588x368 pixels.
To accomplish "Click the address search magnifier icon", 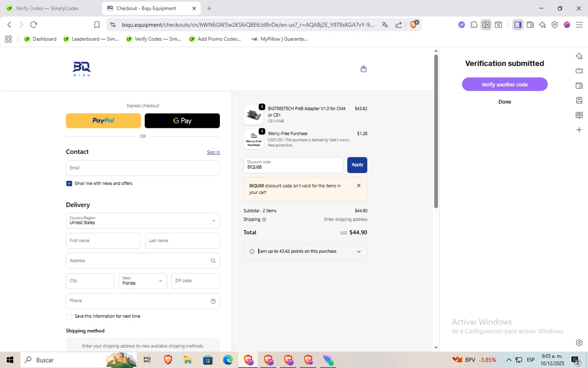I will 213,261.
